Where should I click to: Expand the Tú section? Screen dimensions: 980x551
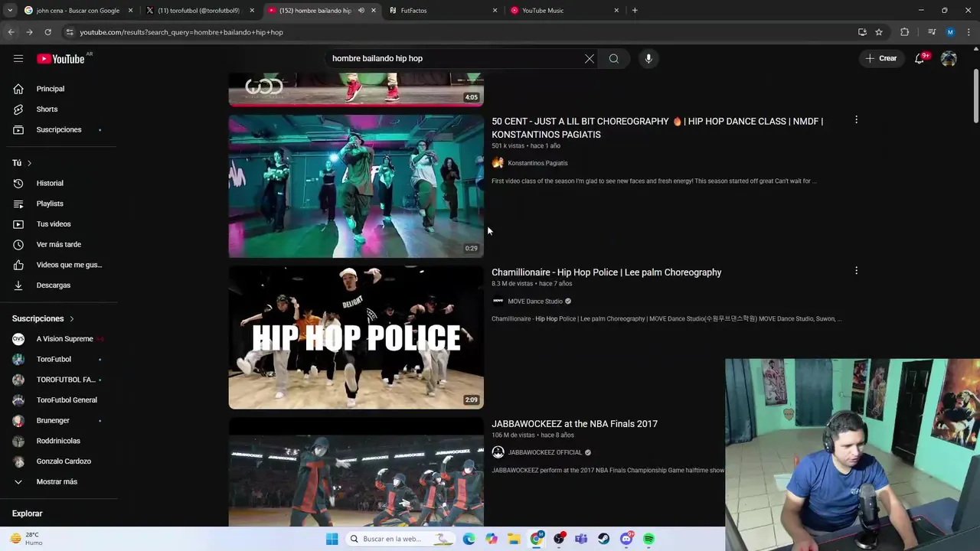tap(21, 163)
